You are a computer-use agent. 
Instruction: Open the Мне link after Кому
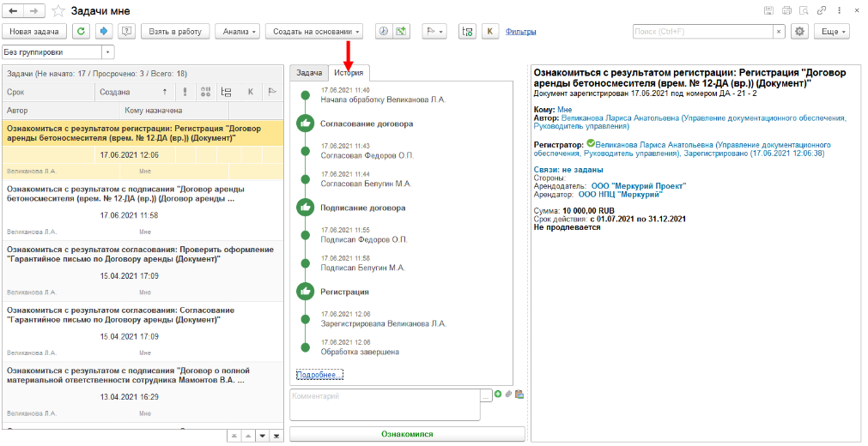pyautogui.click(x=565, y=110)
